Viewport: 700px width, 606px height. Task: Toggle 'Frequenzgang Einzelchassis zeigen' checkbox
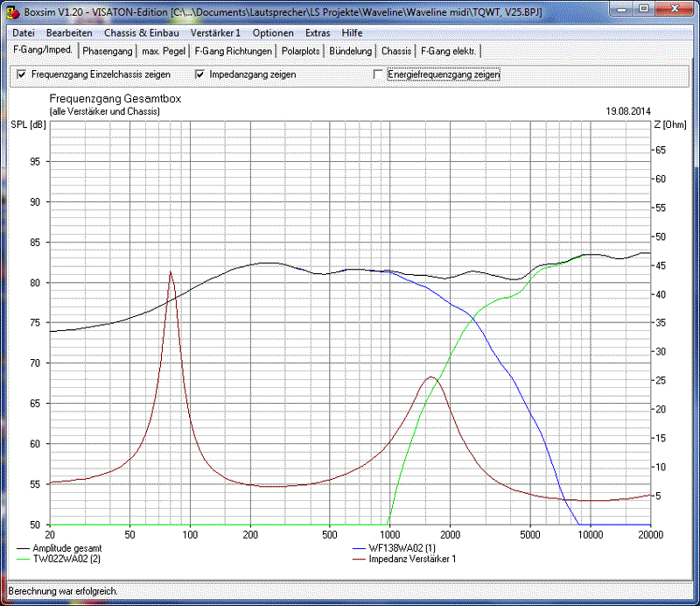point(22,75)
